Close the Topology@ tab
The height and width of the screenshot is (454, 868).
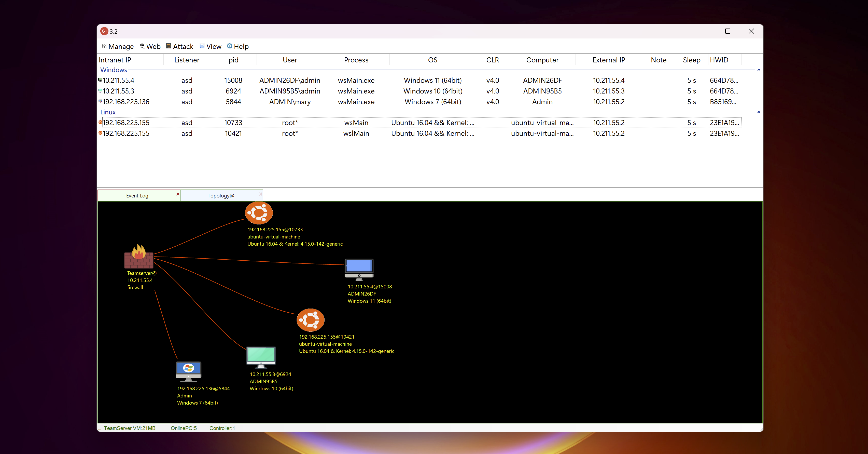tap(260, 194)
